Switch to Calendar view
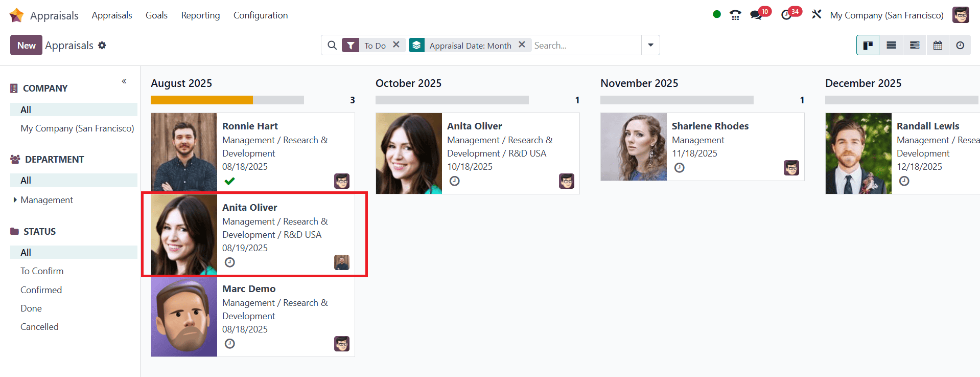The height and width of the screenshot is (377, 980). (938, 45)
